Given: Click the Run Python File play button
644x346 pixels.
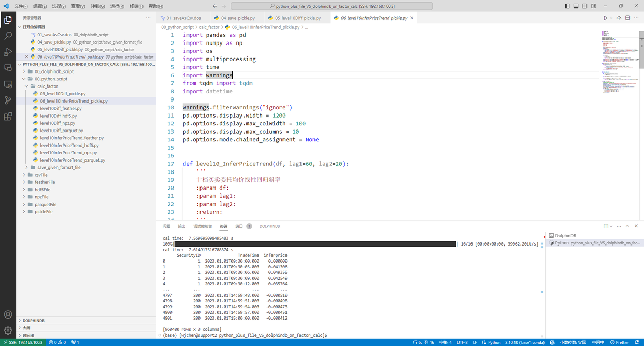Looking at the screenshot, I should pyautogui.click(x=606, y=17).
